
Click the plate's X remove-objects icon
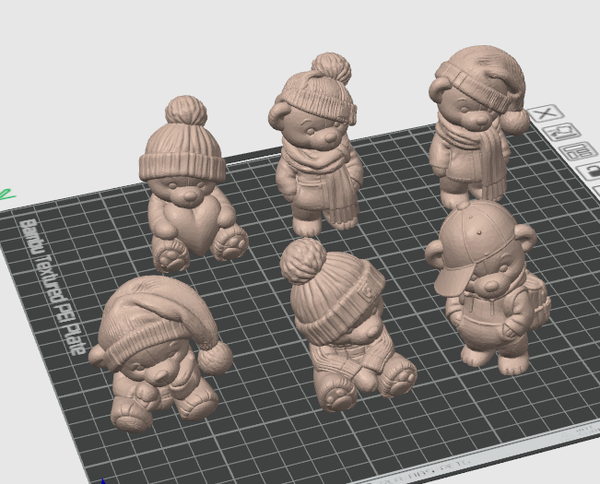(x=546, y=113)
